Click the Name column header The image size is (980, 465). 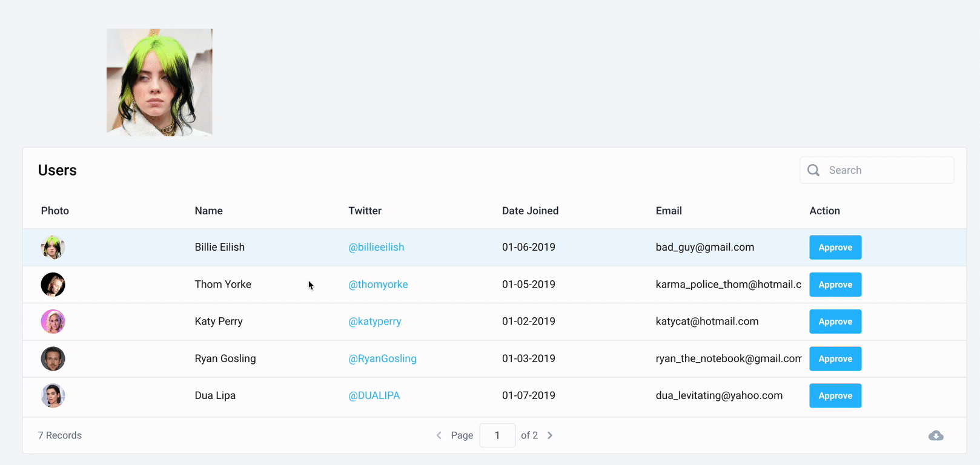[209, 211]
